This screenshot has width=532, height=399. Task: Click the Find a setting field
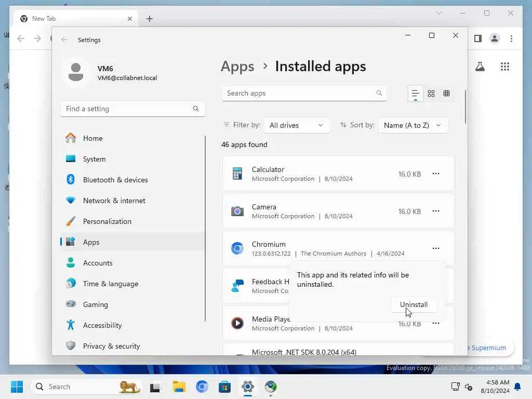pyautogui.click(x=132, y=109)
